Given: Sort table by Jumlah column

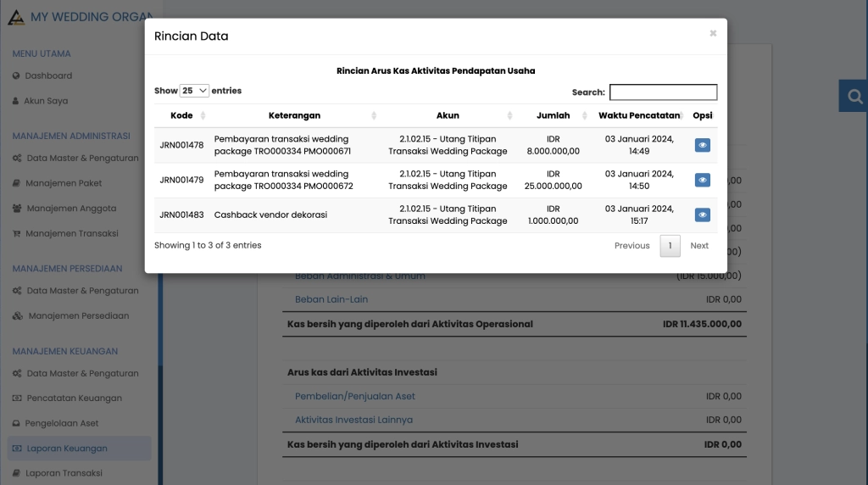Looking at the screenshot, I should [x=553, y=115].
